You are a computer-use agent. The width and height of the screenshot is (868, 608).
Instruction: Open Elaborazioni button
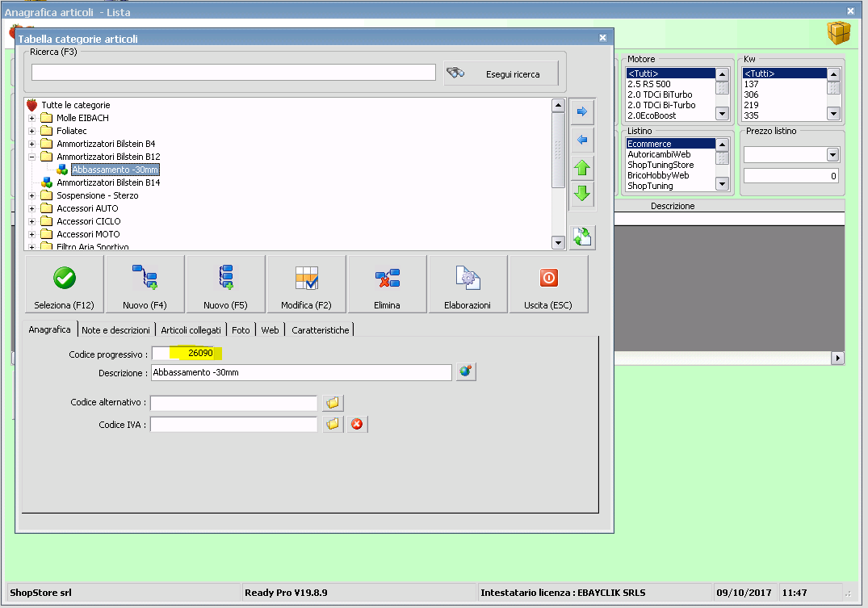(x=468, y=284)
